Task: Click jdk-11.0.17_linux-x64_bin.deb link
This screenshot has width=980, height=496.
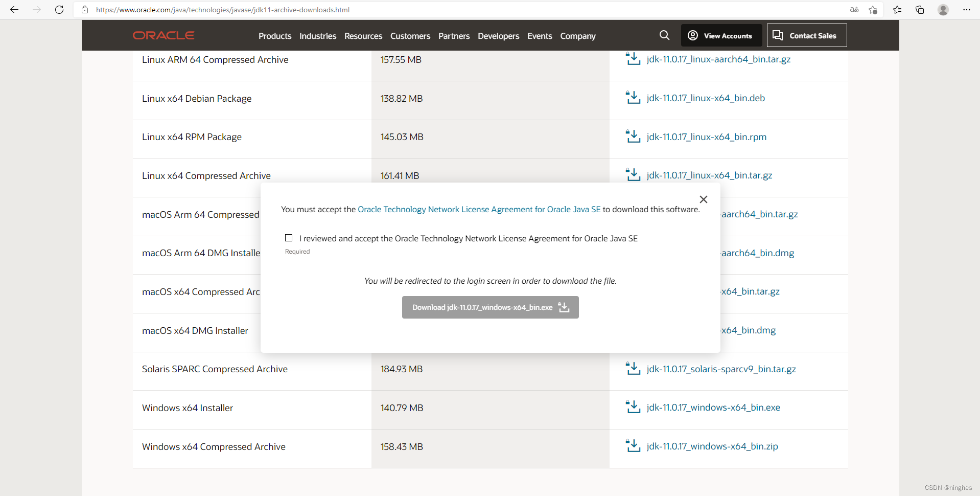Action: click(x=706, y=98)
